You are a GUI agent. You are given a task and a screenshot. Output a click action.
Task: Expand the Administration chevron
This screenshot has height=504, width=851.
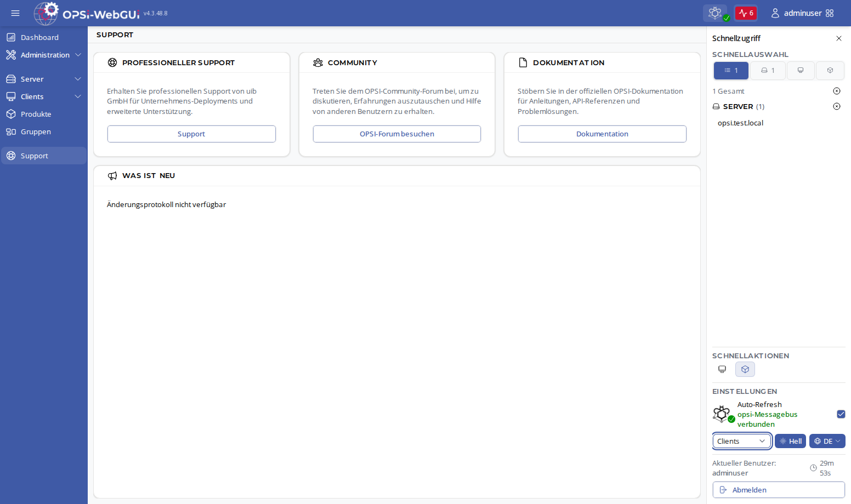point(78,55)
